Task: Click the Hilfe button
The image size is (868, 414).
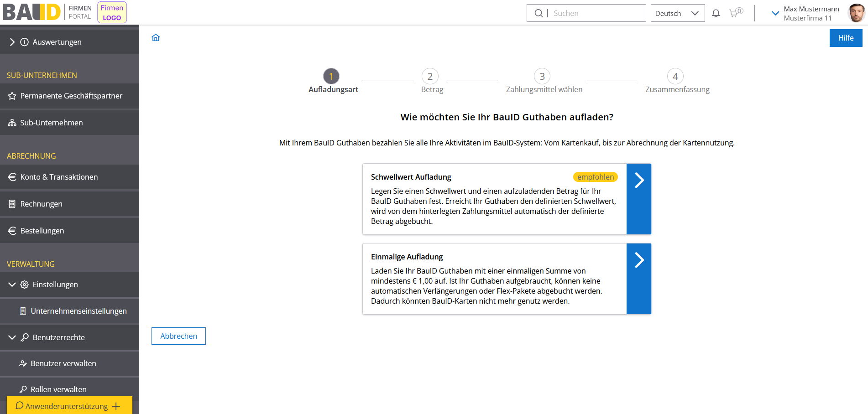Action: coord(846,38)
